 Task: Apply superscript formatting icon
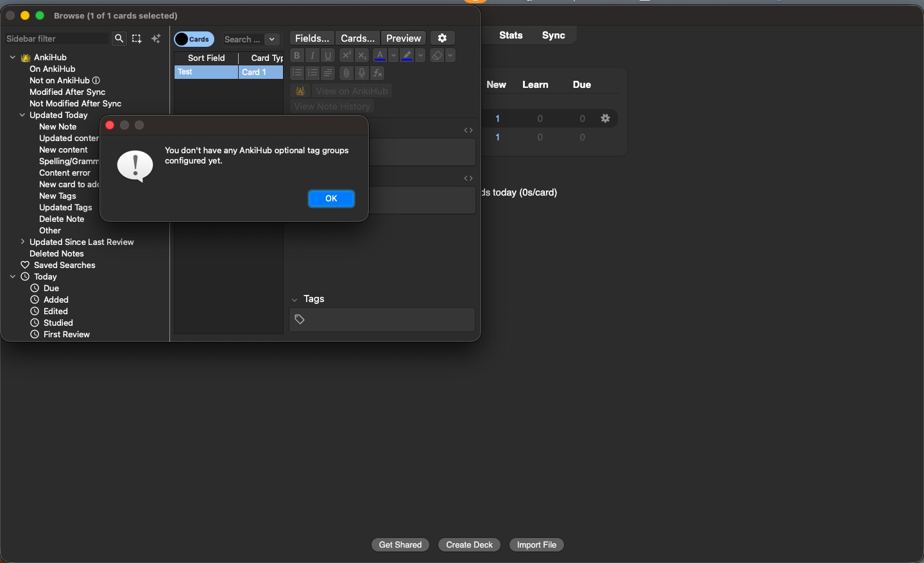pos(346,56)
